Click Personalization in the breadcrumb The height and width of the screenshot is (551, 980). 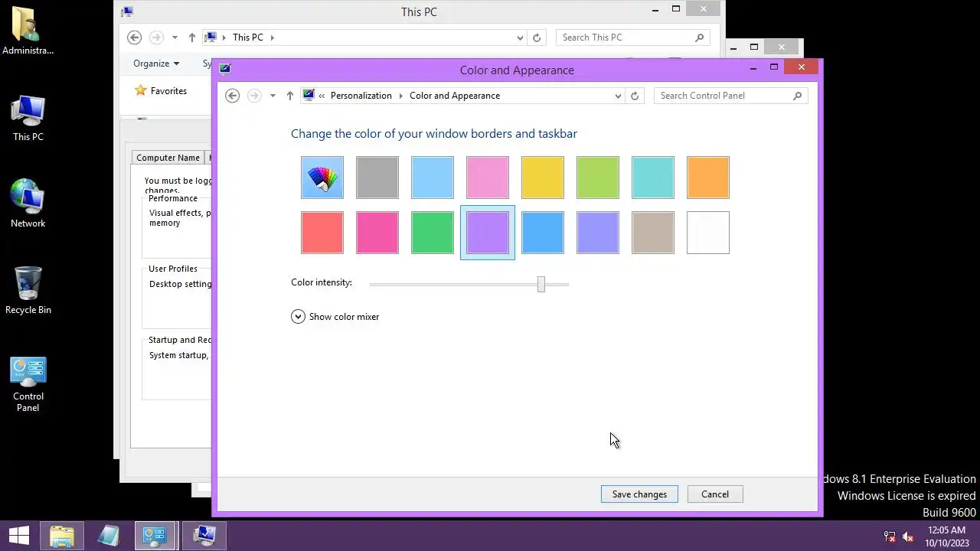pos(361,96)
